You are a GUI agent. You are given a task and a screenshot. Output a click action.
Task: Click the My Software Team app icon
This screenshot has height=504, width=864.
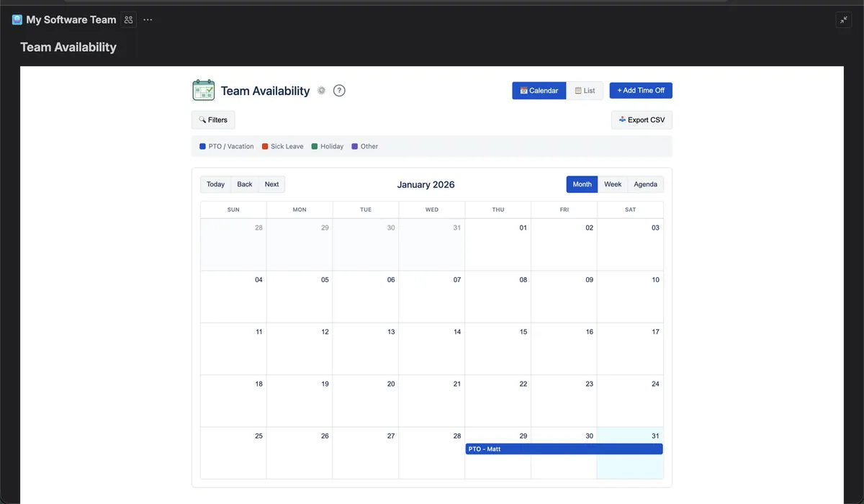pyautogui.click(x=17, y=20)
